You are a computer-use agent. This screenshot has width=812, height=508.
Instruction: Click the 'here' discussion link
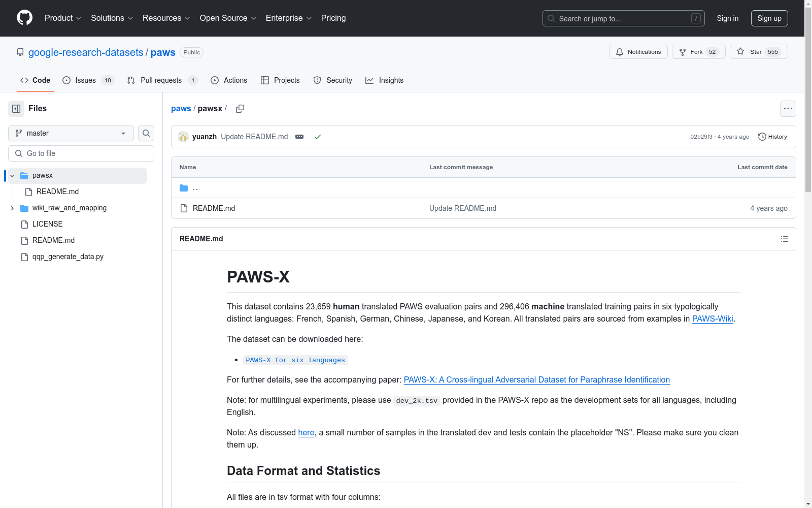coord(306,433)
